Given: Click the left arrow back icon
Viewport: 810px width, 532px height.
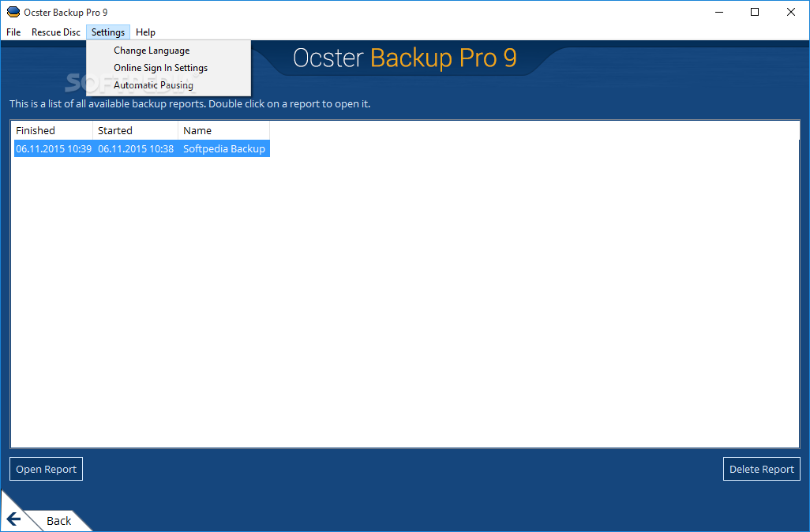Looking at the screenshot, I should pyautogui.click(x=14, y=519).
